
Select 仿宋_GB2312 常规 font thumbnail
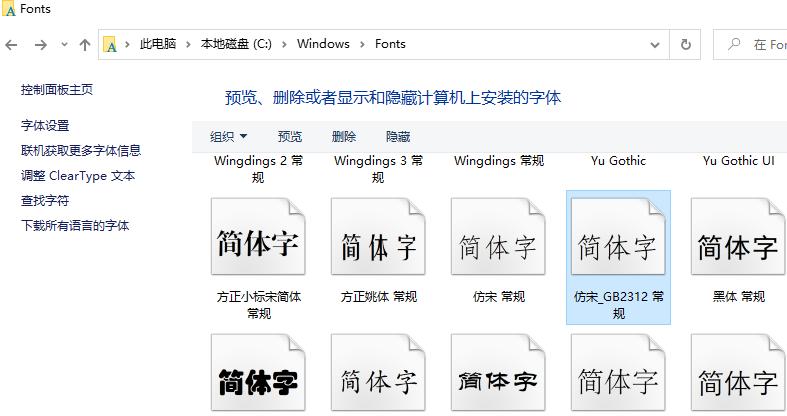(618, 236)
